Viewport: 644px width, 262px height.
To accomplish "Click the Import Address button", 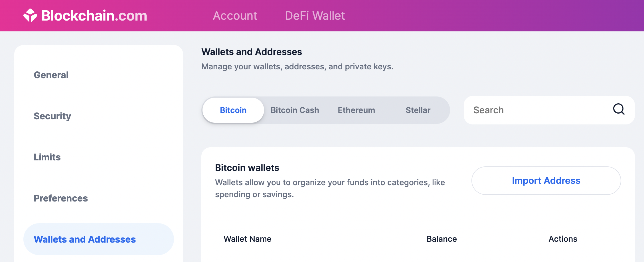I will (546, 181).
